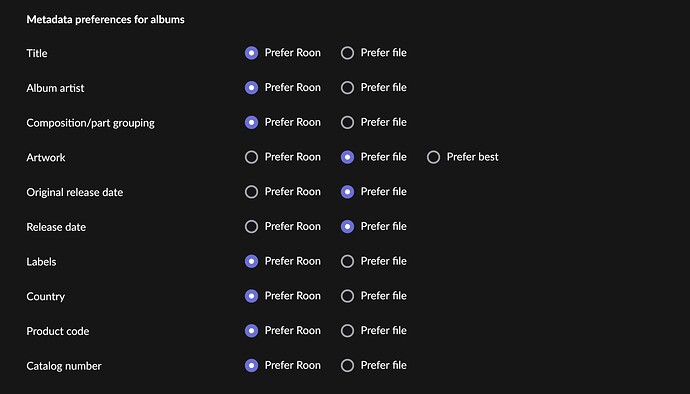690x394 pixels.
Task: Select Prefer Roon for Country
Action: point(251,296)
